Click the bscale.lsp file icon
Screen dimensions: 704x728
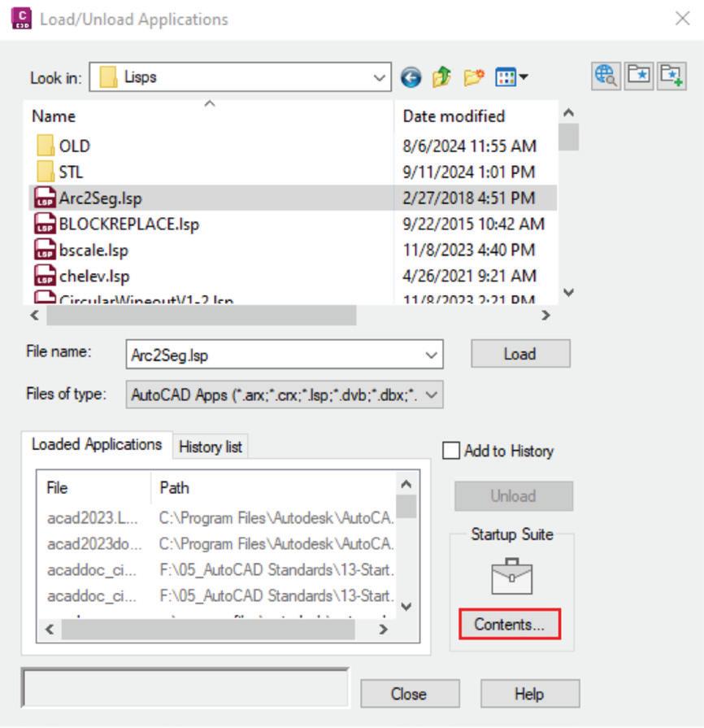[x=45, y=250]
